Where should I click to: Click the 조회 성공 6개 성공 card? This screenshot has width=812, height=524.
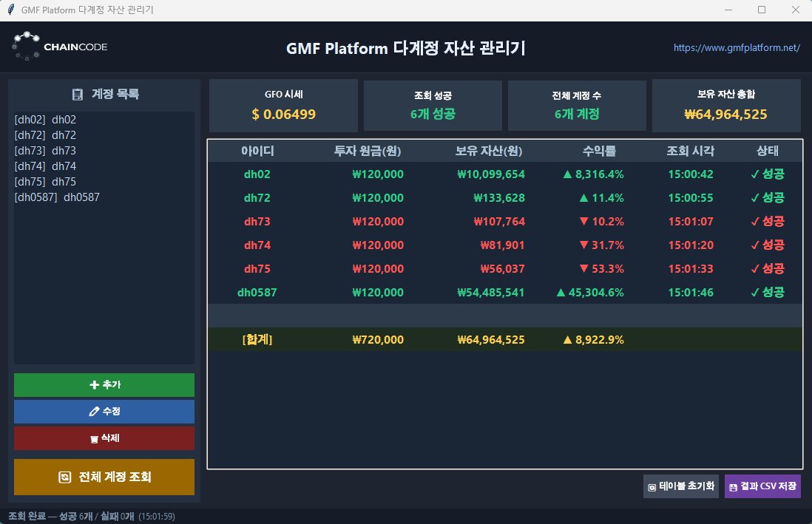click(433, 106)
